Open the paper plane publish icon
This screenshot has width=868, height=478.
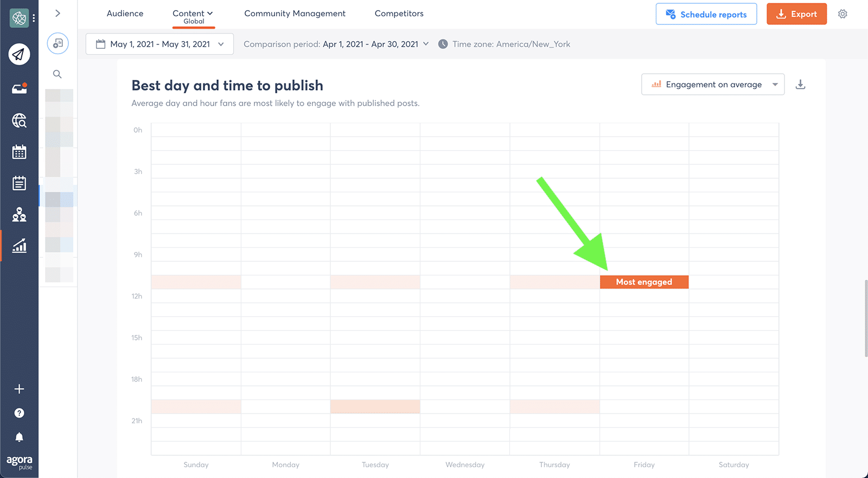[19, 54]
